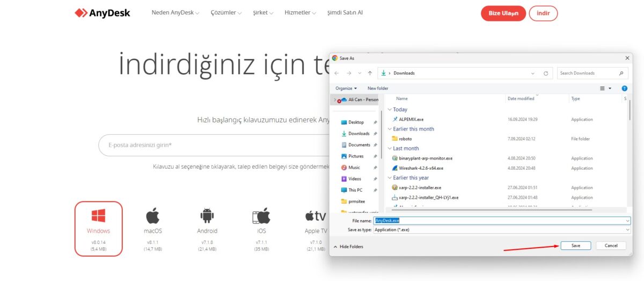Click the binaryplant-arp-monitor.exe icon
Viewport: 644px width, 281px height.
[395, 158]
